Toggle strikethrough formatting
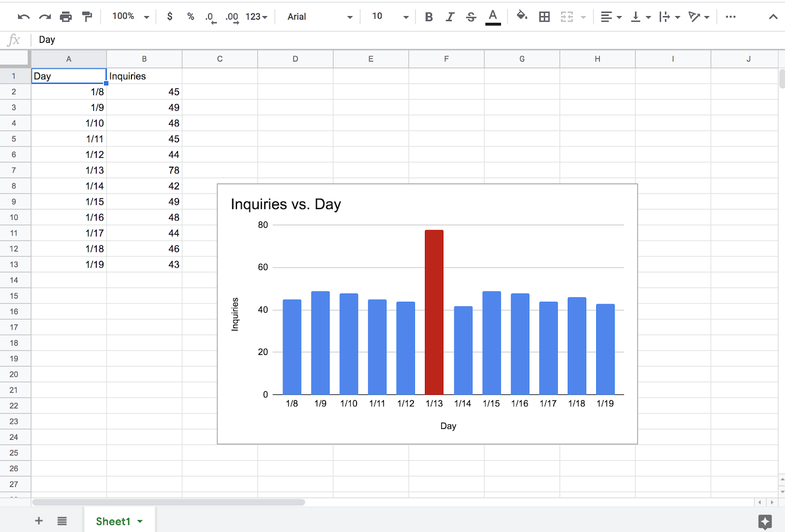 pyautogui.click(x=470, y=17)
